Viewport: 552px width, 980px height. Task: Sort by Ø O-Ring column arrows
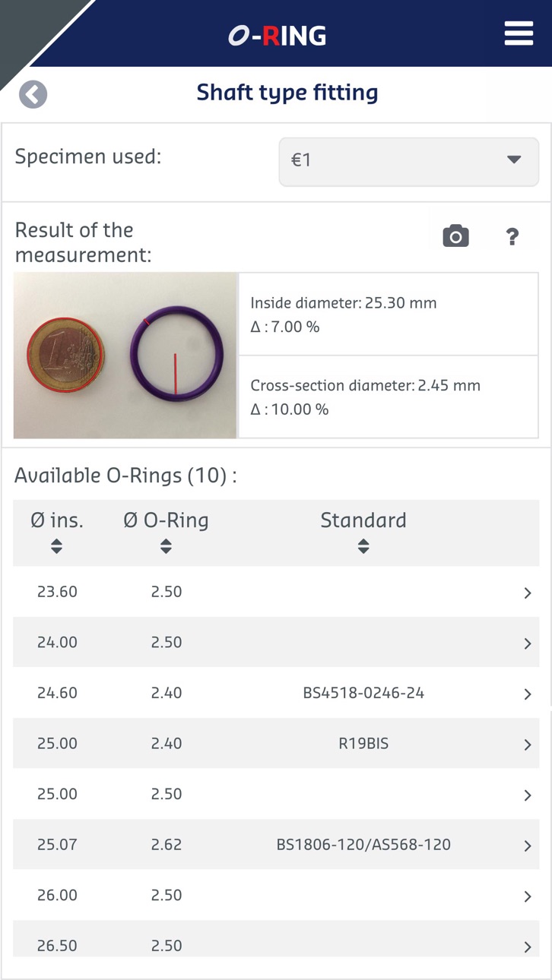pos(166,546)
